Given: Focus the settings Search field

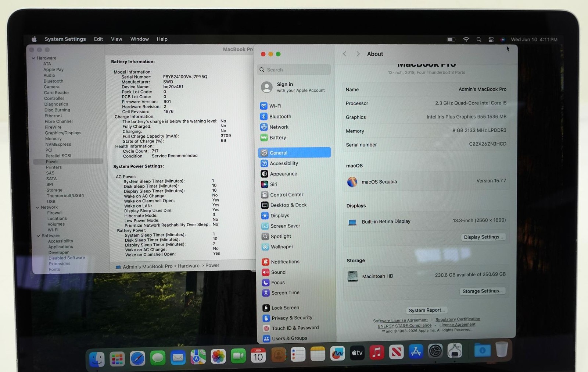Looking at the screenshot, I should coord(294,70).
